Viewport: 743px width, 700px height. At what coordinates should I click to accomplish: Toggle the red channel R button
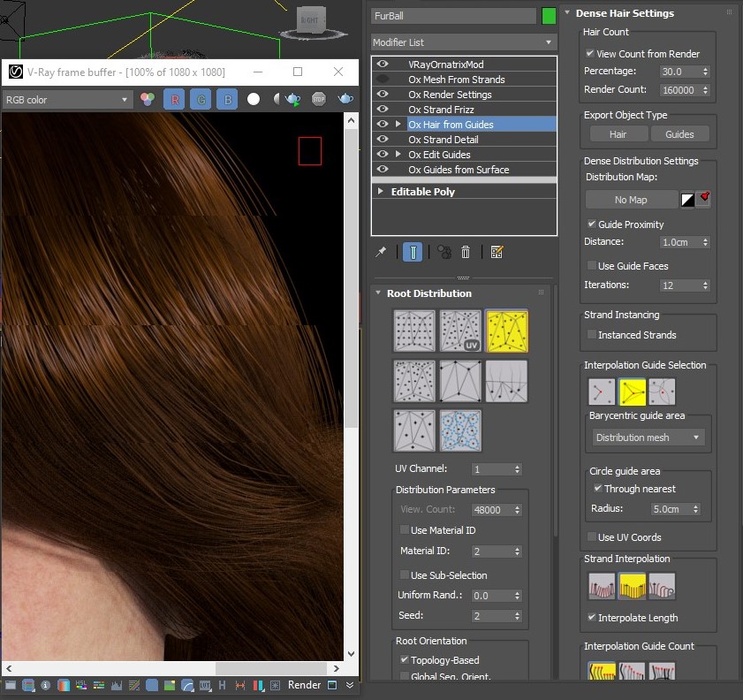(x=174, y=100)
